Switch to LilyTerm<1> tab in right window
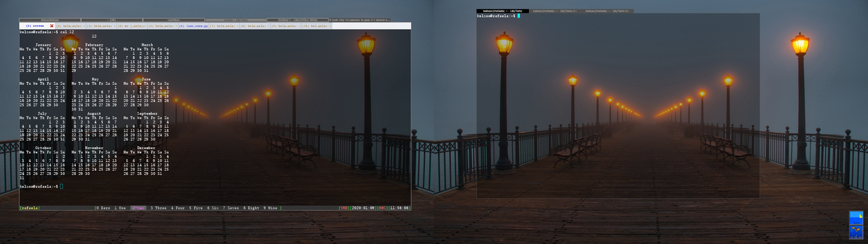 point(555,11)
